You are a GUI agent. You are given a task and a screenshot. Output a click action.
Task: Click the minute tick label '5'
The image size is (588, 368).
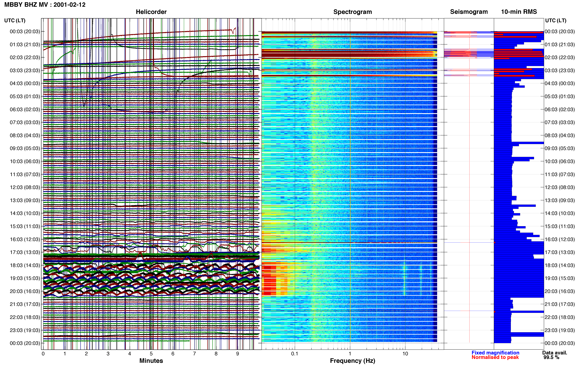click(151, 354)
